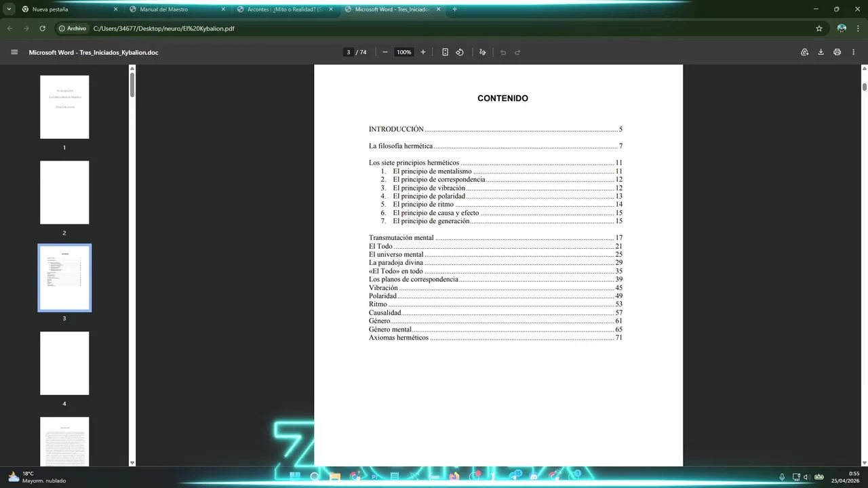
Task: Open Chrome's three-dot menu
Action: pyautogui.click(x=857, y=28)
